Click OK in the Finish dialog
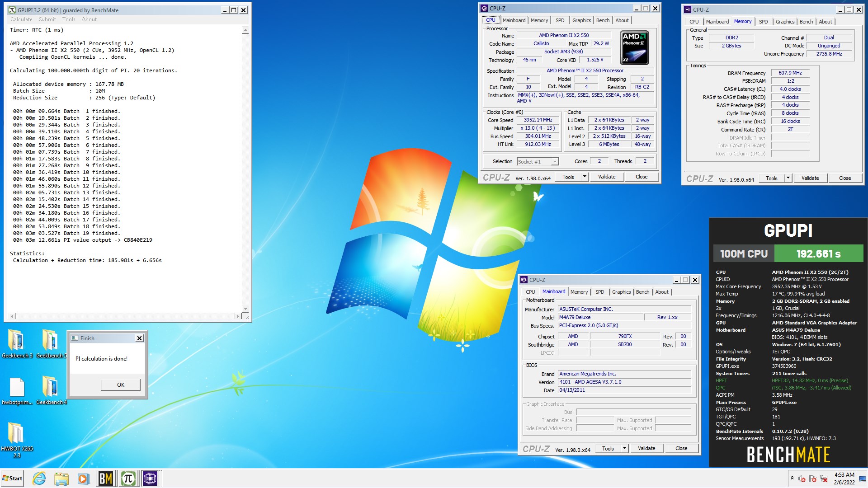Image resolution: width=868 pixels, height=488 pixels. tap(120, 385)
